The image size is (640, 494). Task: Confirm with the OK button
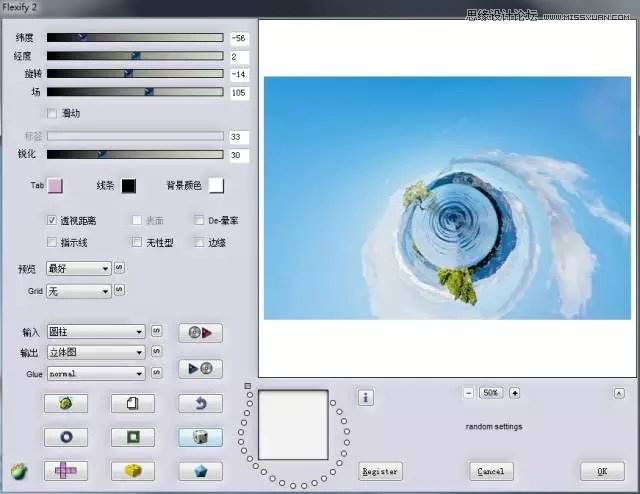click(x=602, y=472)
